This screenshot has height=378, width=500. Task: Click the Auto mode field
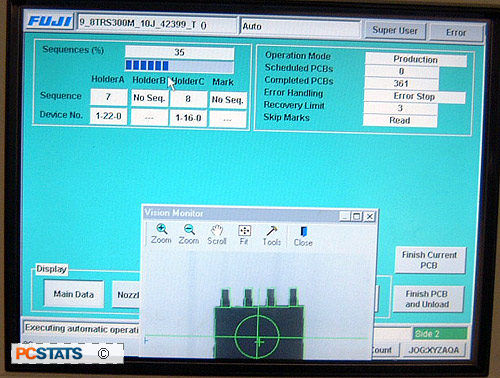[300, 27]
